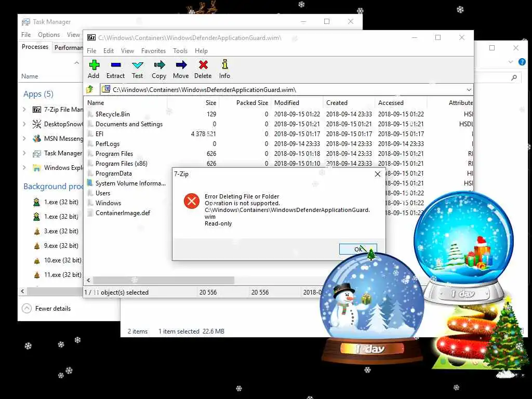Close the 7-Zip error dialog
Viewport: 532px width, 399px height.
[378, 174]
